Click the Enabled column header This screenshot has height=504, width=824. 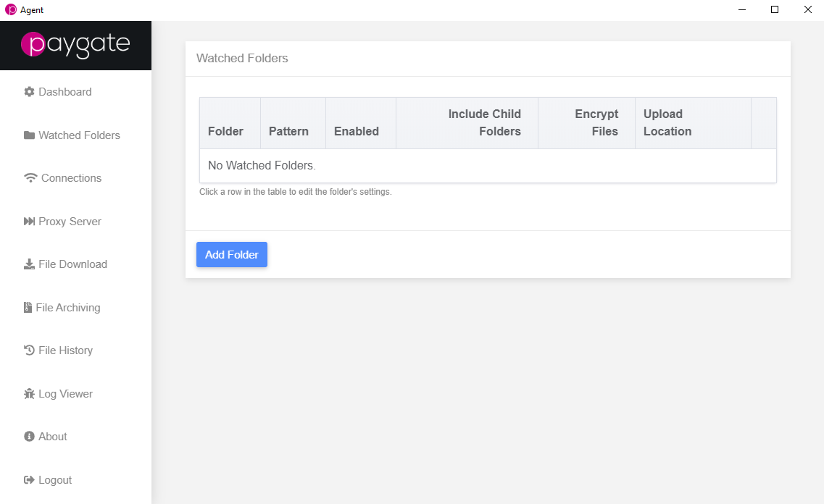[361, 123]
